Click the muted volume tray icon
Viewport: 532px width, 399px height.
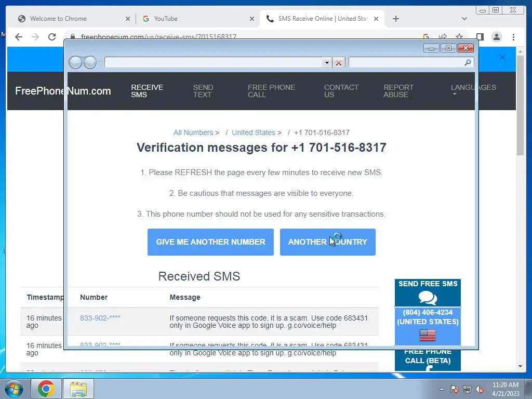tap(480, 389)
